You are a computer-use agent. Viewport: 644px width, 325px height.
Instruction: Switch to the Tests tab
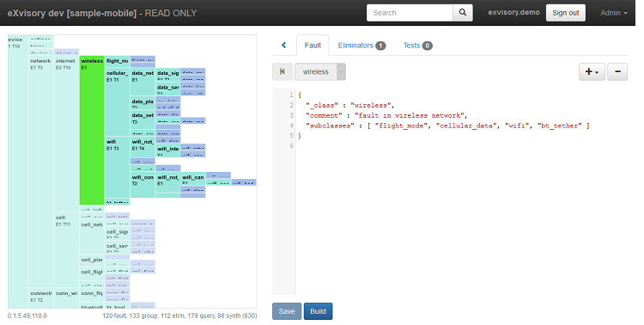click(x=417, y=46)
